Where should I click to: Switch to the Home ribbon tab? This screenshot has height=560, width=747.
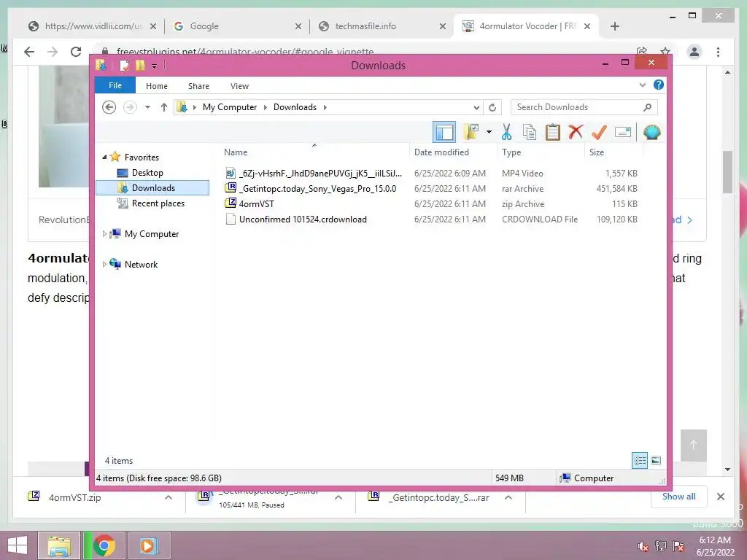(x=157, y=86)
